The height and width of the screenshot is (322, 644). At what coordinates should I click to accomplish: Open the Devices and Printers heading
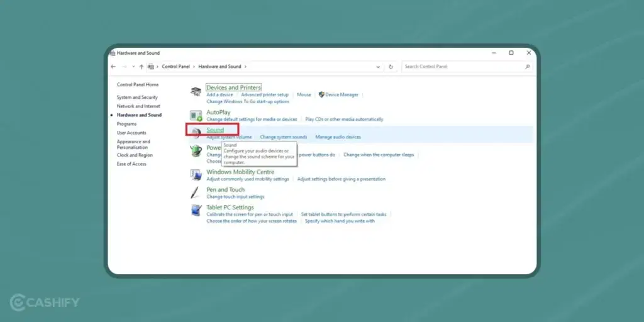(x=233, y=87)
